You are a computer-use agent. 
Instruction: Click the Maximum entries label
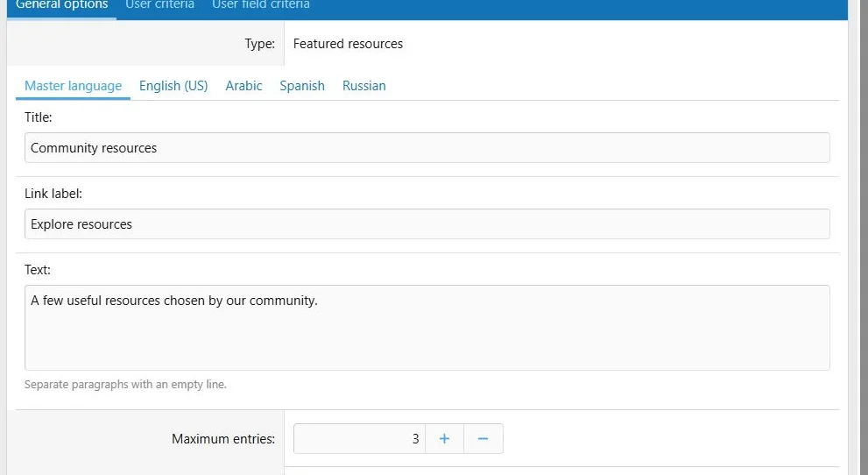[223, 439]
